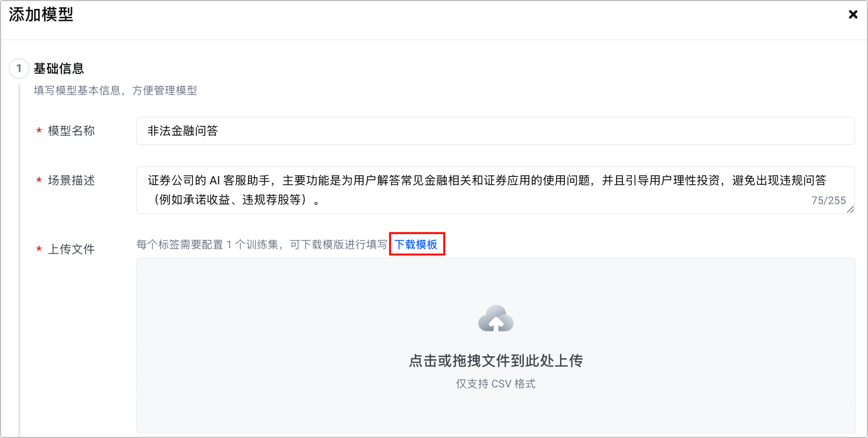Open the 下载模板 link
Viewport: 868px width, 438px height.
click(416, 244)
